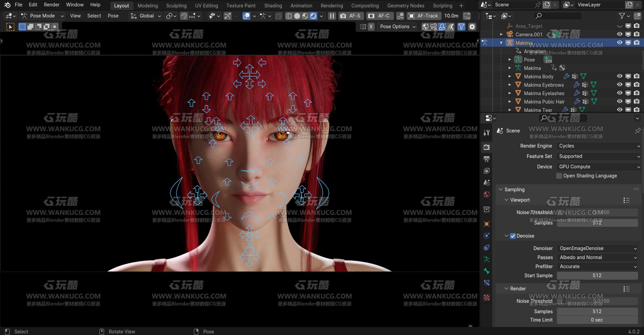The height and width of the screenshot is (335, 644).
Task: Hide Makima Body in viewport
Action: click(620, 76)
